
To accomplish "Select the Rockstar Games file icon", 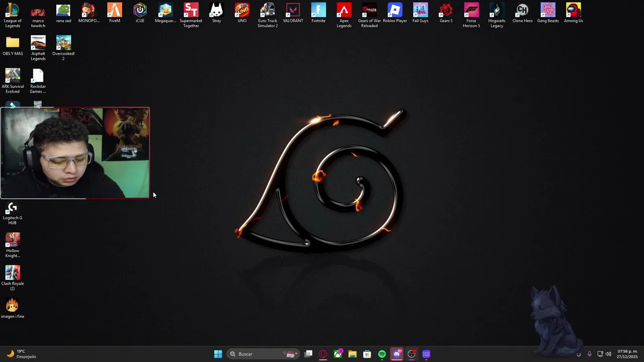I will [x=38, y=81].
